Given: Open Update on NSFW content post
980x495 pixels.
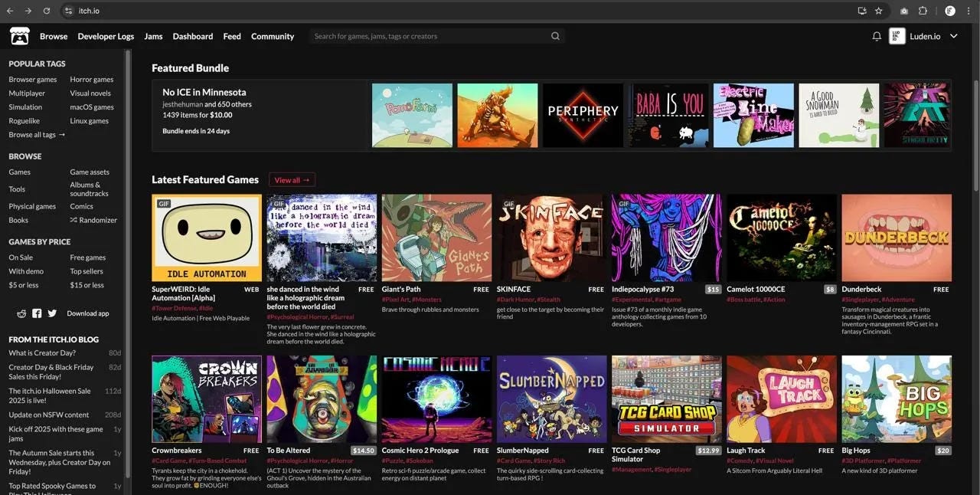Looking at the screenshot, I should pyautogui.click(x=49, y=415).
